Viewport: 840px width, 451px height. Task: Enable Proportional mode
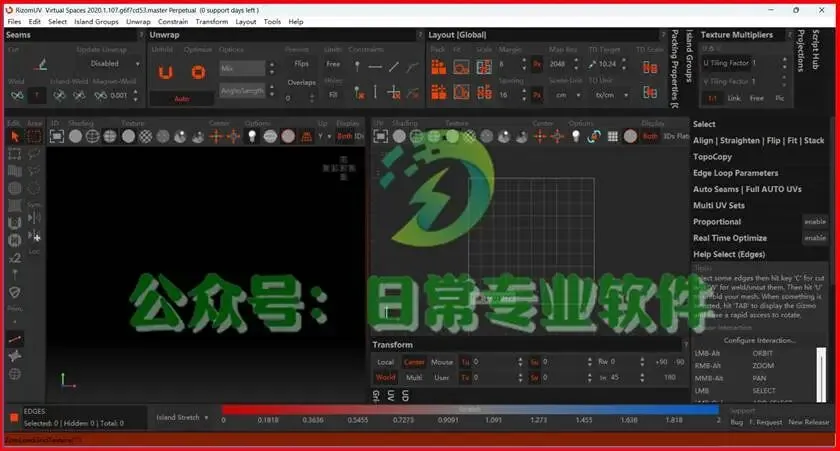click(815, 222)
